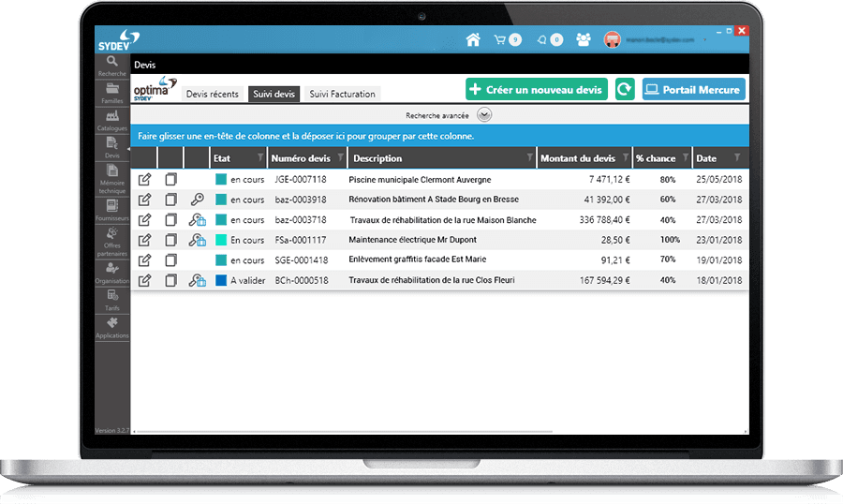Select 'Piscine municipale Clermont Auvergne' cell
The image size is (843, 504).
coord(420,180)
